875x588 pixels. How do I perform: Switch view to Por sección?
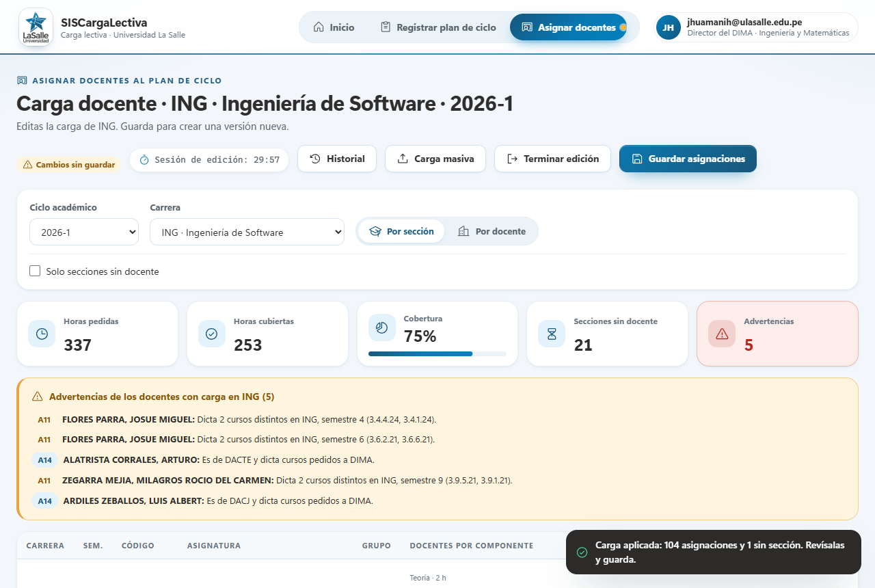(x=401, y=231)
